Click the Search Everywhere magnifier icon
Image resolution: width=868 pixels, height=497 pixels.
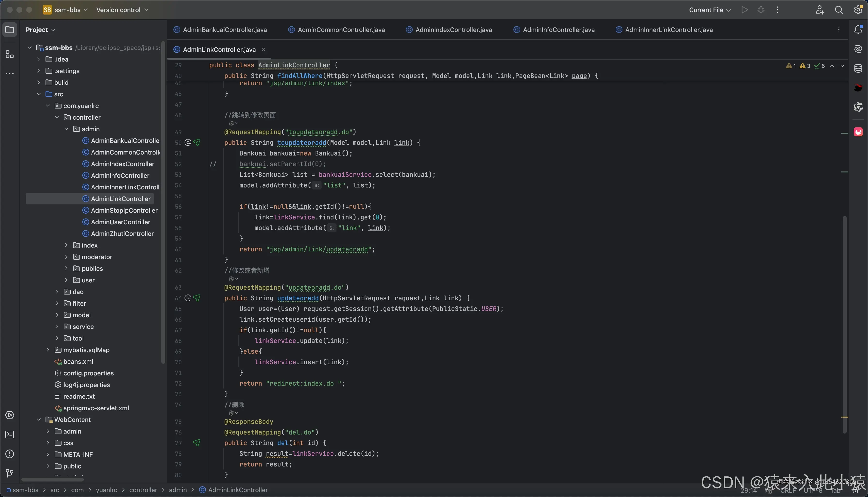tap(839, 10)
